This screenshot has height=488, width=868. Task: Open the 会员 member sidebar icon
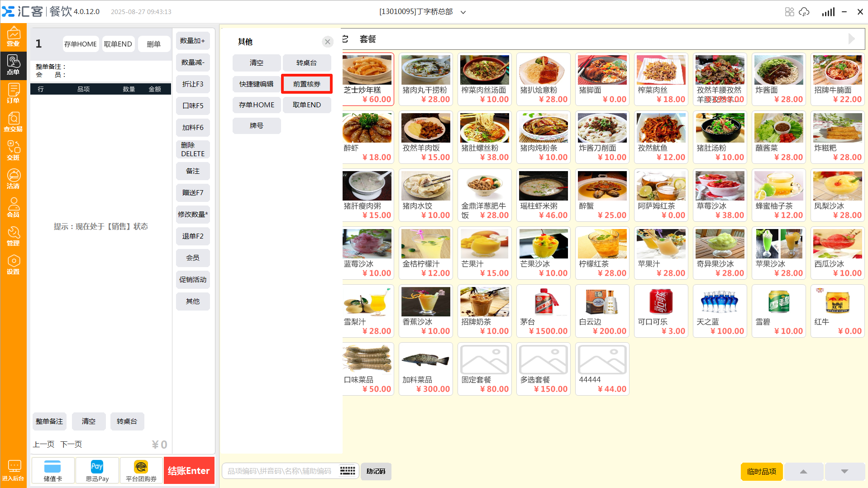pos(13,208)
